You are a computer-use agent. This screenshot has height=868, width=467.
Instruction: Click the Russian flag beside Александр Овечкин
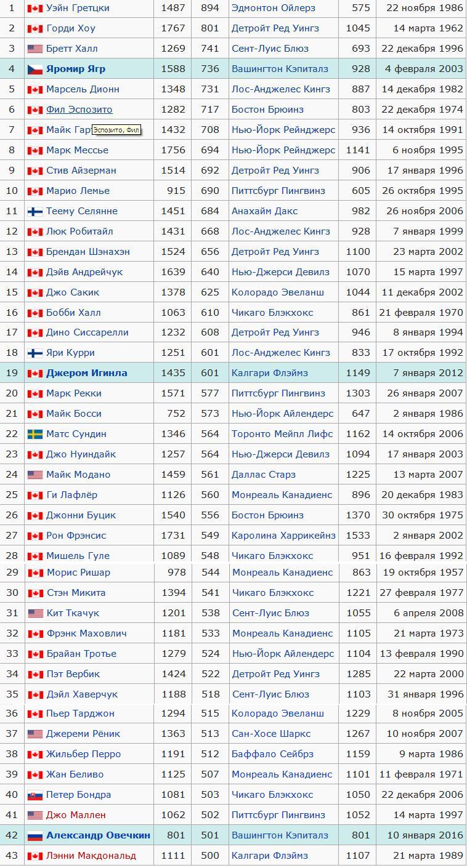click(36, 835)
